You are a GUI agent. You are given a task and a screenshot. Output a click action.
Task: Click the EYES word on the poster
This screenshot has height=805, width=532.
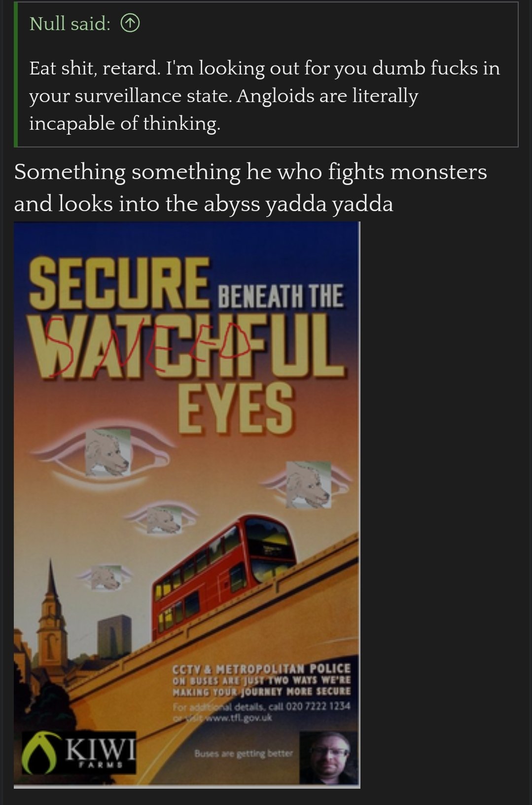click(236, 407)
